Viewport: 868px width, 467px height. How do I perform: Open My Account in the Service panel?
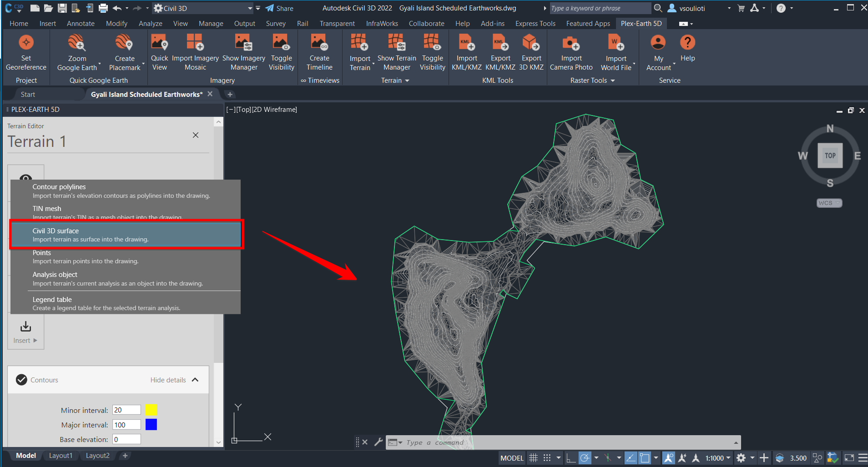click(658, 51)
